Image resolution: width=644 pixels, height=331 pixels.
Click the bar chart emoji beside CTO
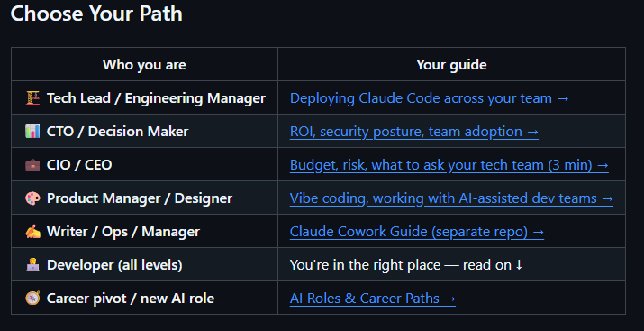tap(32, 132)
